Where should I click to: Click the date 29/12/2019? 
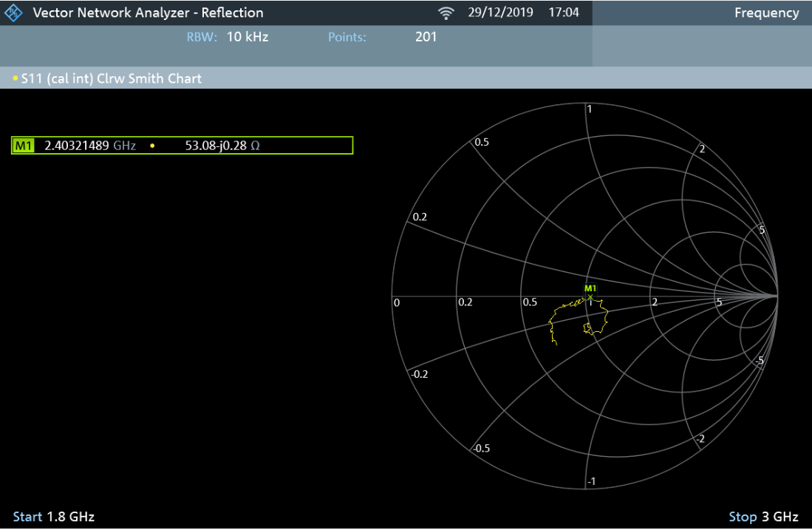pos(500,12)
